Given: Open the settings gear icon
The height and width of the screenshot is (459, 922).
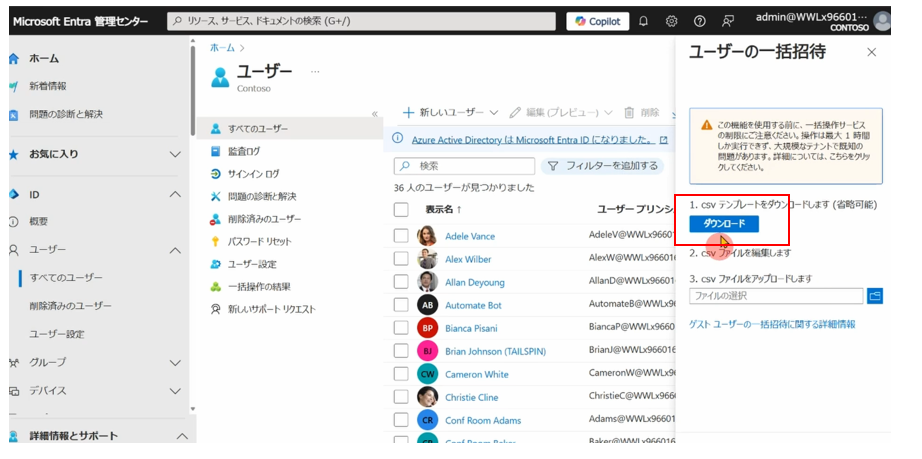Looking at the screenshot, I should pyautogui.click(x=671, y=21).
